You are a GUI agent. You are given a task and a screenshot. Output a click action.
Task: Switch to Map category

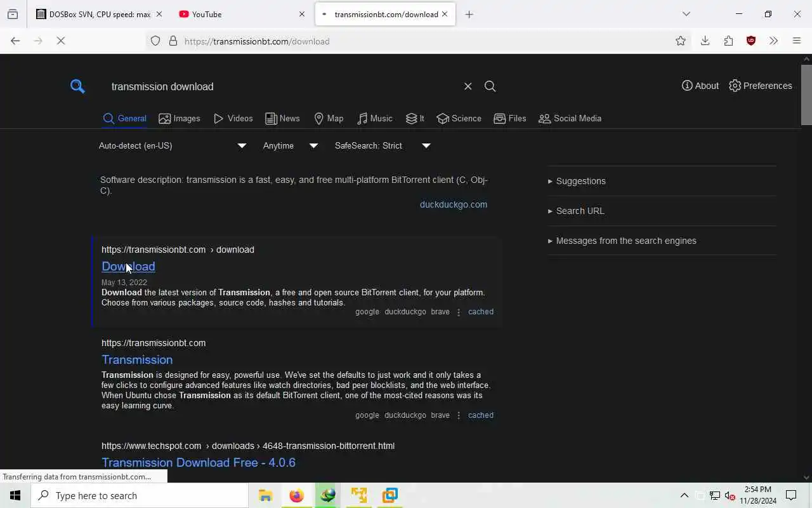pyautogui.click(x=329, y=119)
